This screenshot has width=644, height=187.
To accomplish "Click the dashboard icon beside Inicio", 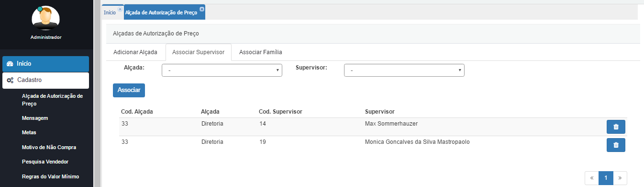I will pyautogui.click(x=10, y=64).
